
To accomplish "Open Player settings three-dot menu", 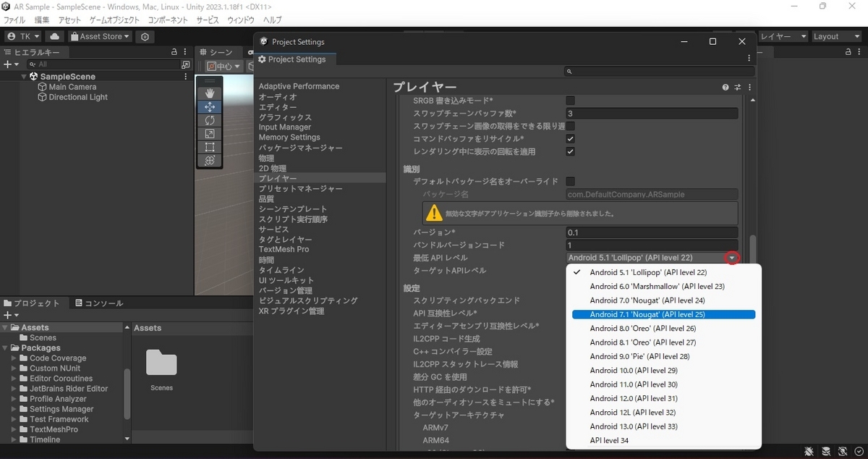I will point(749,87).
